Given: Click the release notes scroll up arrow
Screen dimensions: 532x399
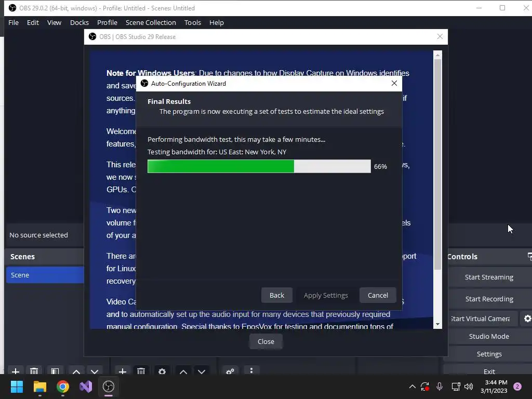Looking at the screenshot, I should coord(437,55).
